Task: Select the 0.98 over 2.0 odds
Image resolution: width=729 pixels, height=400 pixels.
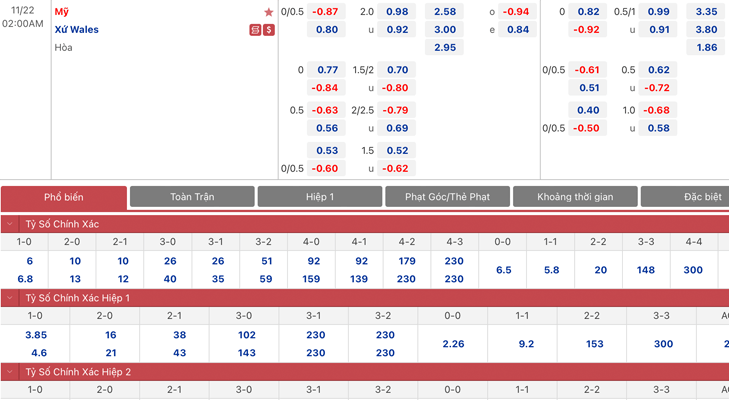Action: point(397,12)
